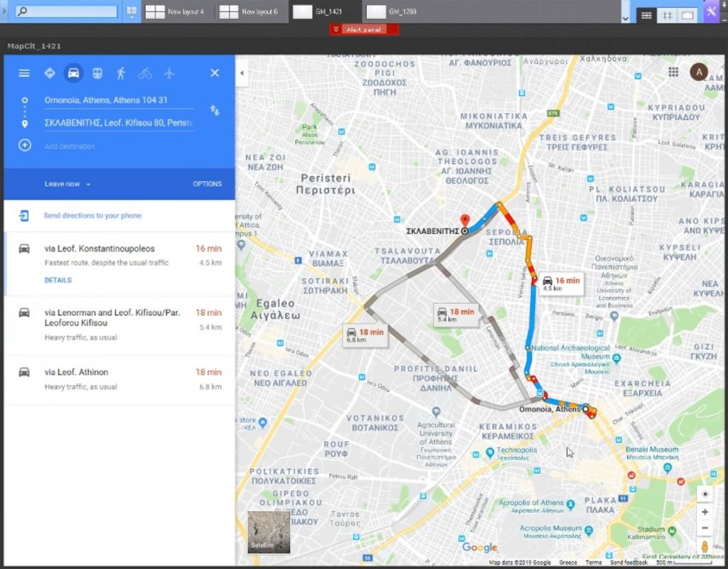Click the list view icon in top bar

point(646,16)
